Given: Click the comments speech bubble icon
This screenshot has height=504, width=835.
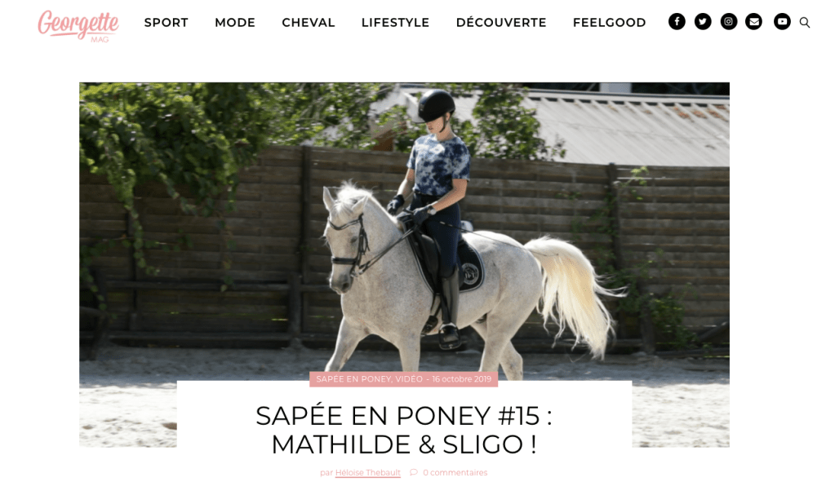Looking at the screenshot, I should [x=414, y=472].
